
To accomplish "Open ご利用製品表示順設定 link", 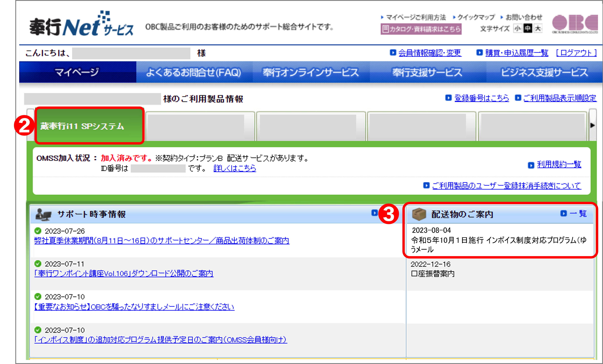I will pos(560,98).
